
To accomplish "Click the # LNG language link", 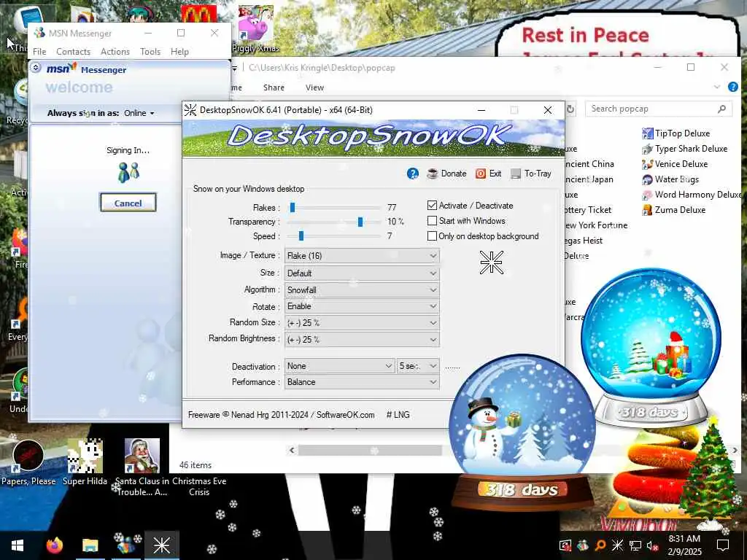I will [398, 415].
